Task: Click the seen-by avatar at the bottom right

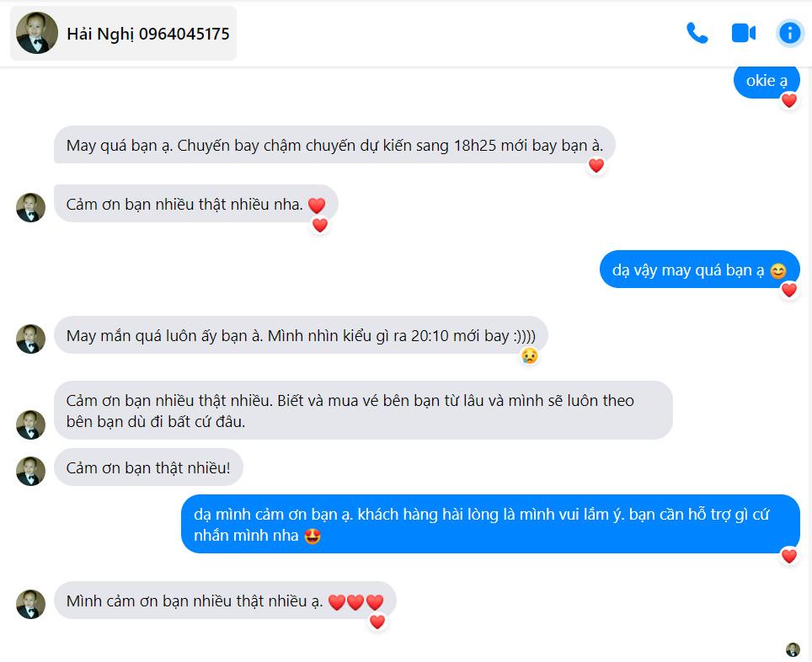Action: [x=793, y=649]
